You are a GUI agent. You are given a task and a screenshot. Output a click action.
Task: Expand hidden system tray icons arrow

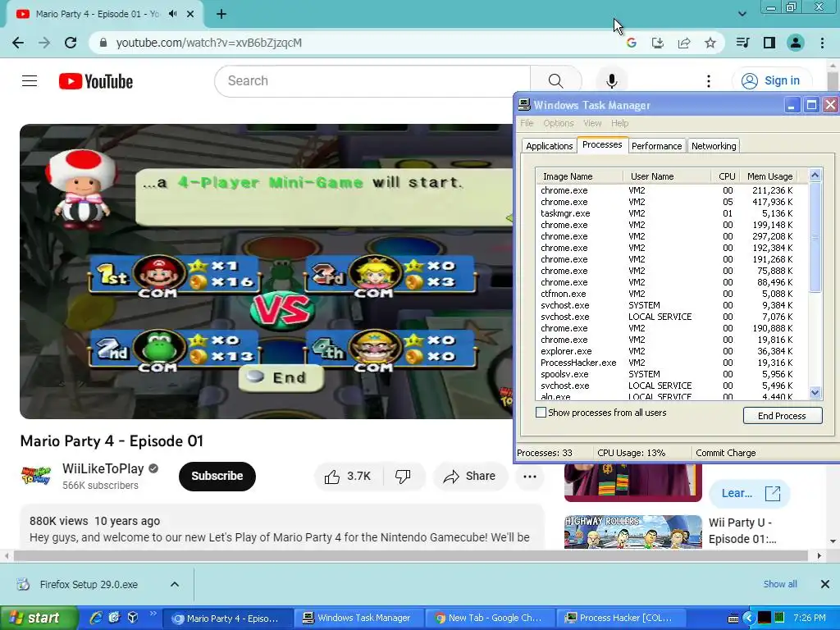[749, 619]
